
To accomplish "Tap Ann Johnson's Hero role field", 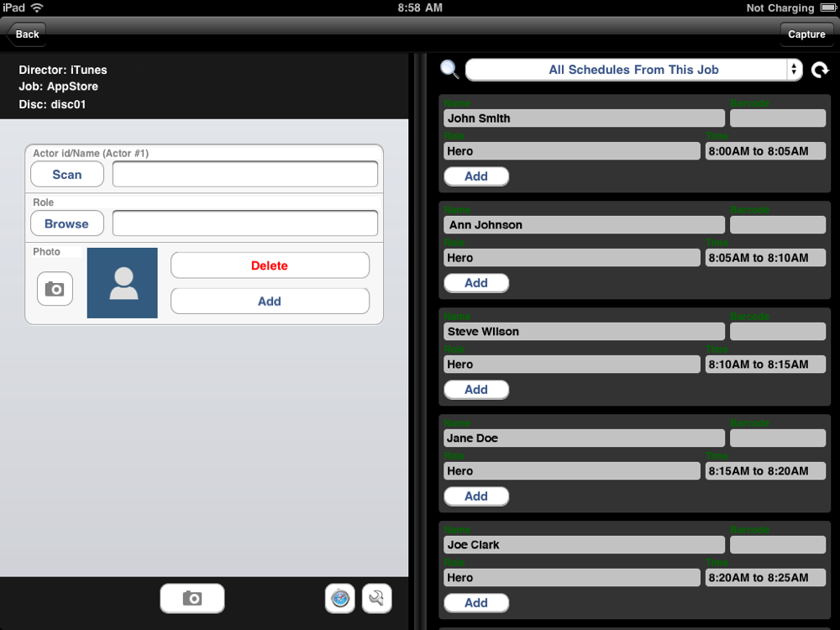I will [571, 258].
